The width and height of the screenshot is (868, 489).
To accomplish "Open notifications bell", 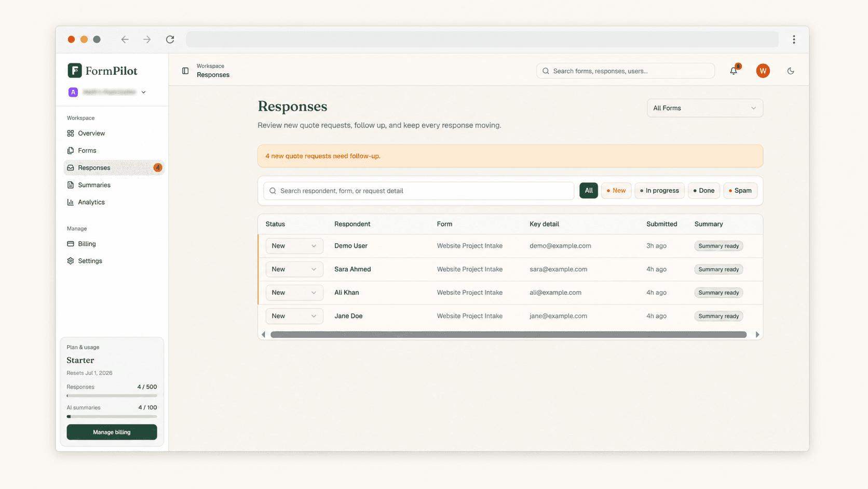I will tap(734, 71).
